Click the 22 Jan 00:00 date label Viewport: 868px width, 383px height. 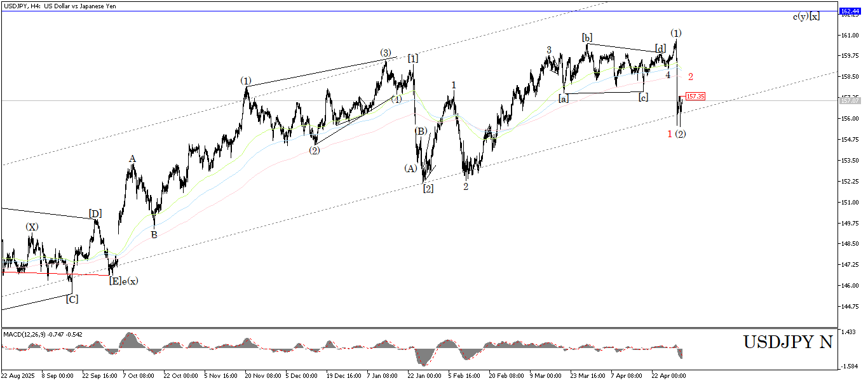(424, 375)
